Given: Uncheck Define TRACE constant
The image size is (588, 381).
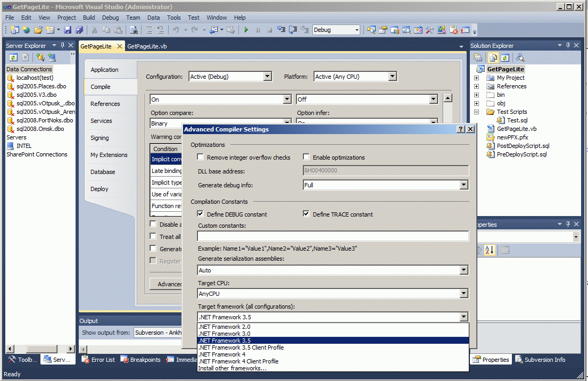Looking at the screenshot, I should pos(307,214).
